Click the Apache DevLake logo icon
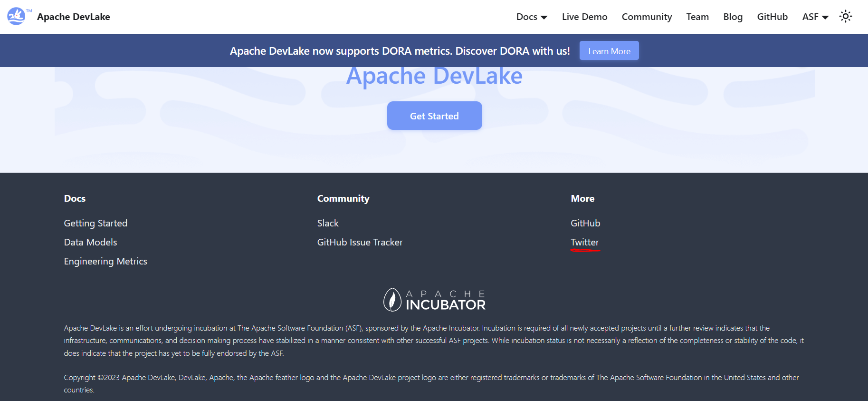Screen dimensions: 868x401 (x=19, y=16)
